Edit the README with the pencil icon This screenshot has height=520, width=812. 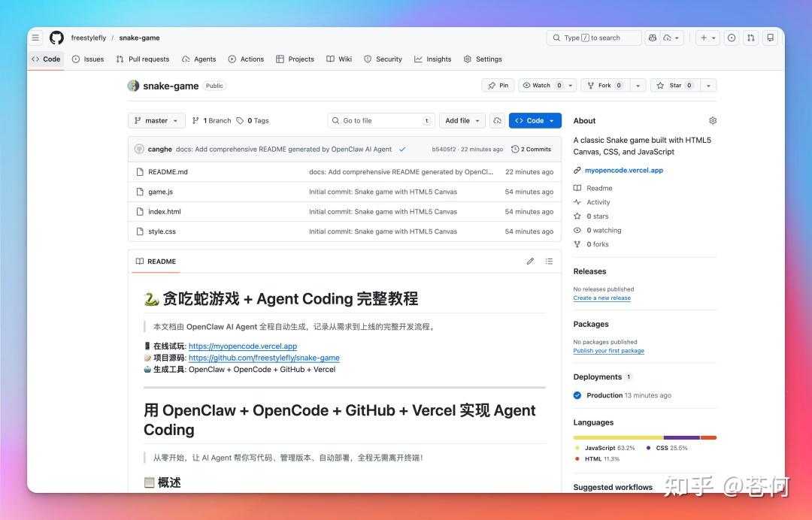tap(530, 261)
